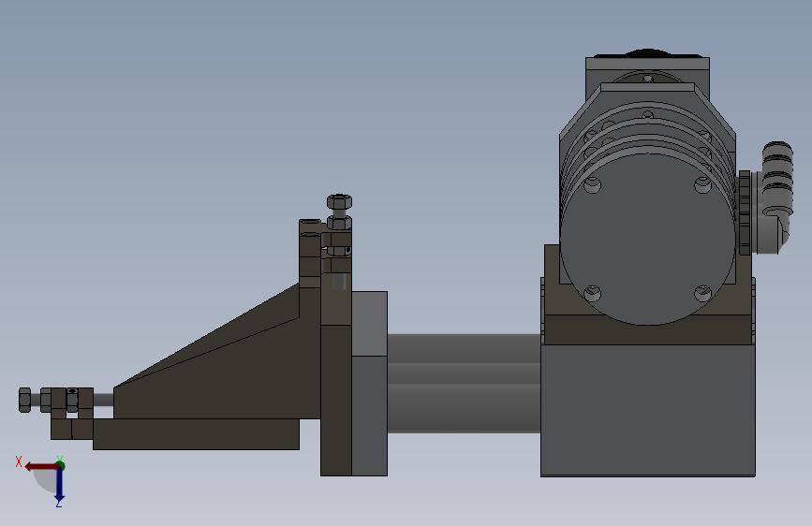Select the leftmost horizontal hex bolt head
The height and width of the screenshot is (526, 812).
point(24,400)
